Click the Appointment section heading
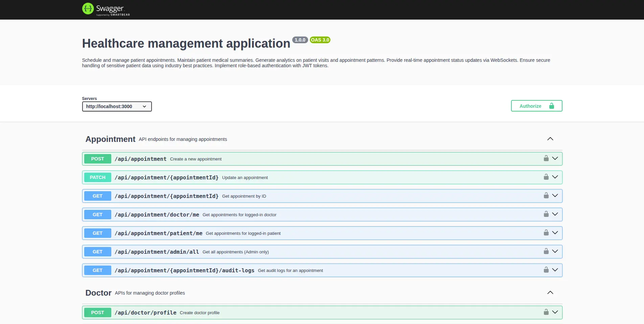 [x=110, y=139]
